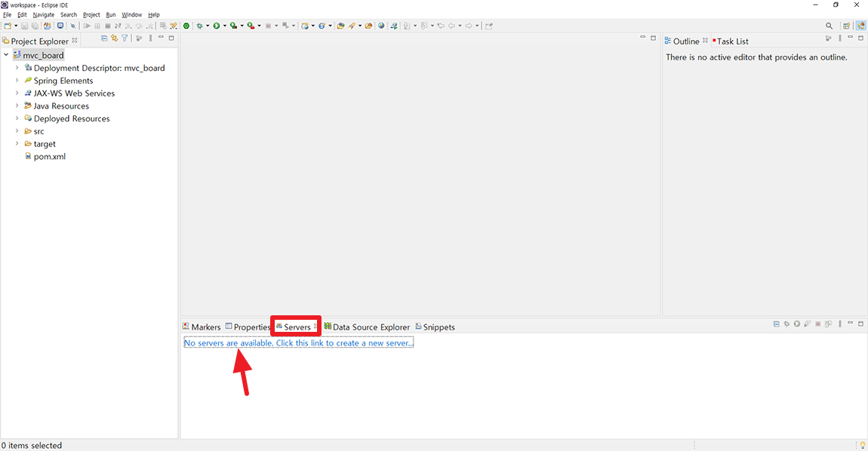Click the Start server icon in Servers view
This screenshot has width=868, height=451.
pyautogui.click(x=796, y=324)
